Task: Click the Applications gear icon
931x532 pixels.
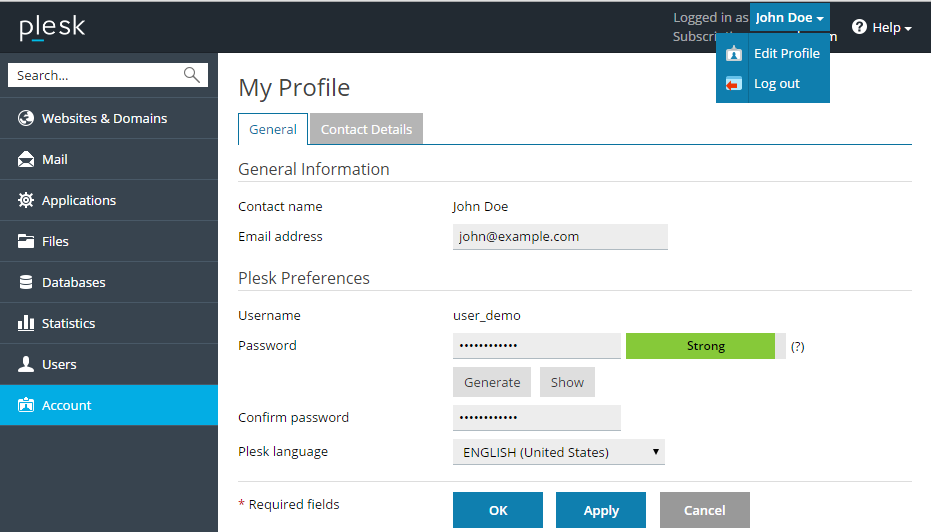Action: pyautogui.click(x=26, y=200)
